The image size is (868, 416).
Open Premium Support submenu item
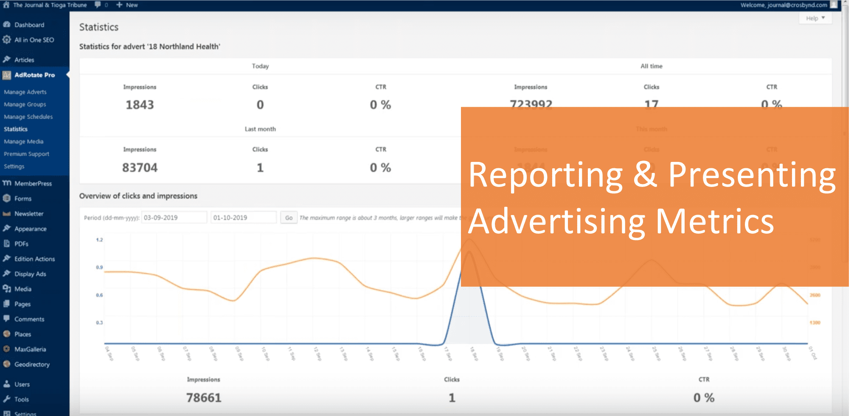point(27,154)
